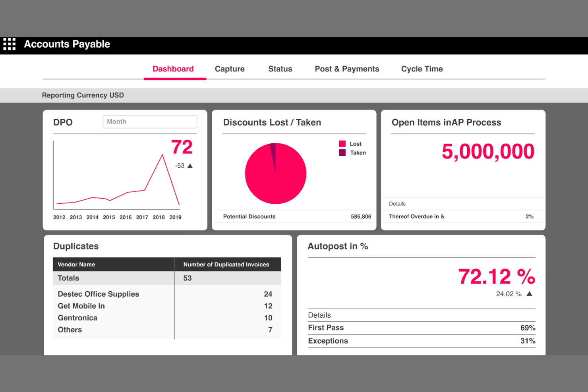This screenshot has height=392, width=588.
Task: Click the triangle indicator beside 24.02 %
Action: tap(529, 294)
